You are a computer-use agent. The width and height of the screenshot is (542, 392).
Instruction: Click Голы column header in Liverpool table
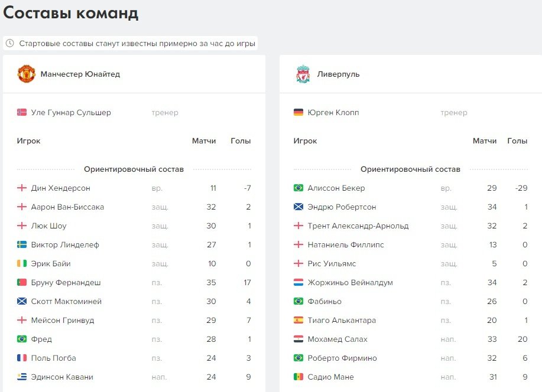coord(517,141)
